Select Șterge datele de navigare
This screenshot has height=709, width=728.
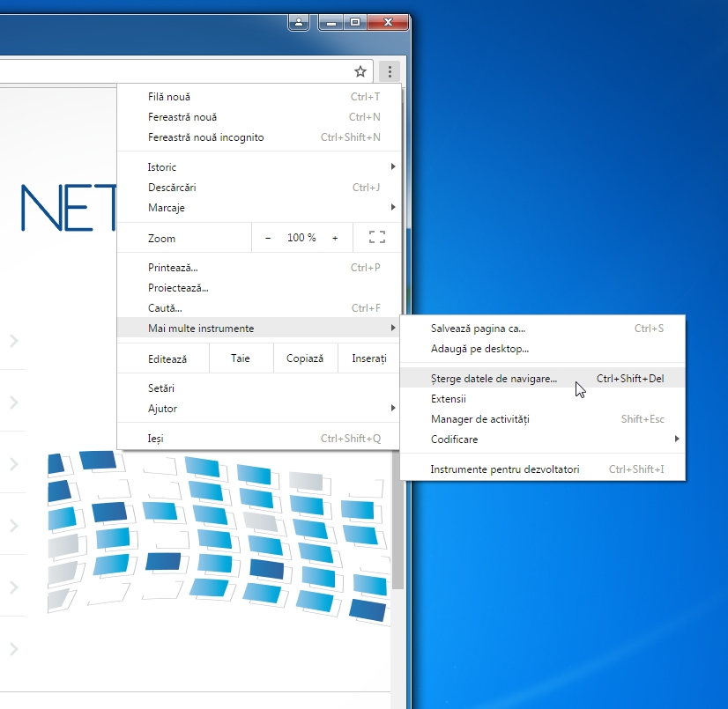(494, 379)
